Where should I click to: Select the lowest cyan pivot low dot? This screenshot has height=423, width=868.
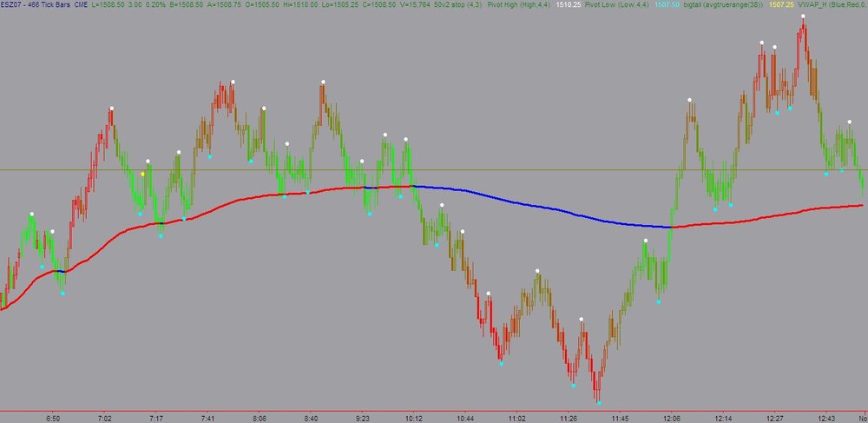point(599,403)
